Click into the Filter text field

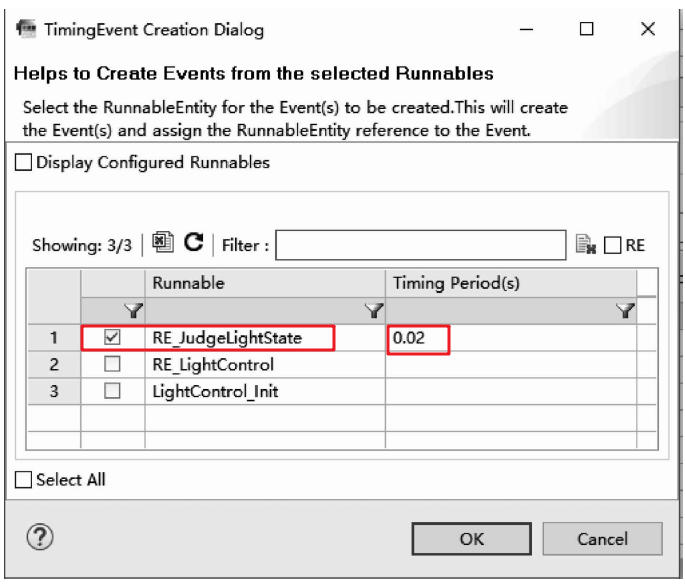pyautogui.click(x=420, y=245)
